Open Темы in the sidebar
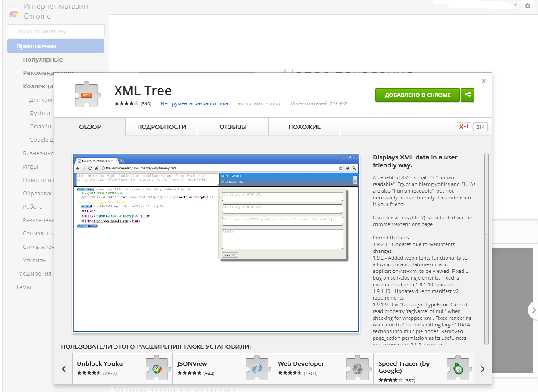Viewport: 538px width, 392px height. click(24, 287)
